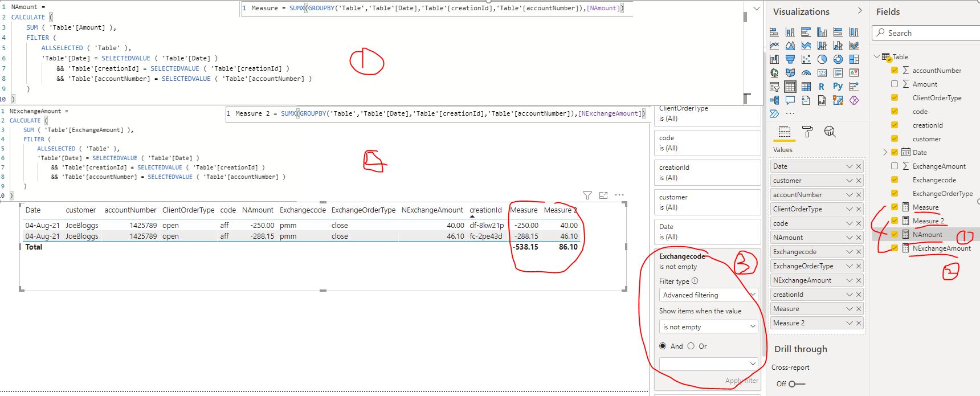This screenshot has width=980, height=396.
Task: Select the Waterfall chart visual
Action: point(774,59)
